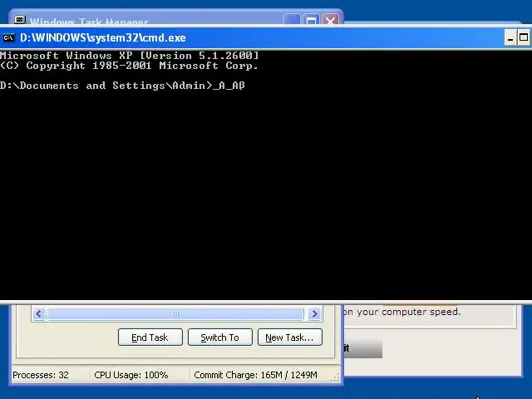Click the CPU Usage: 100% status text

point(131,375)
